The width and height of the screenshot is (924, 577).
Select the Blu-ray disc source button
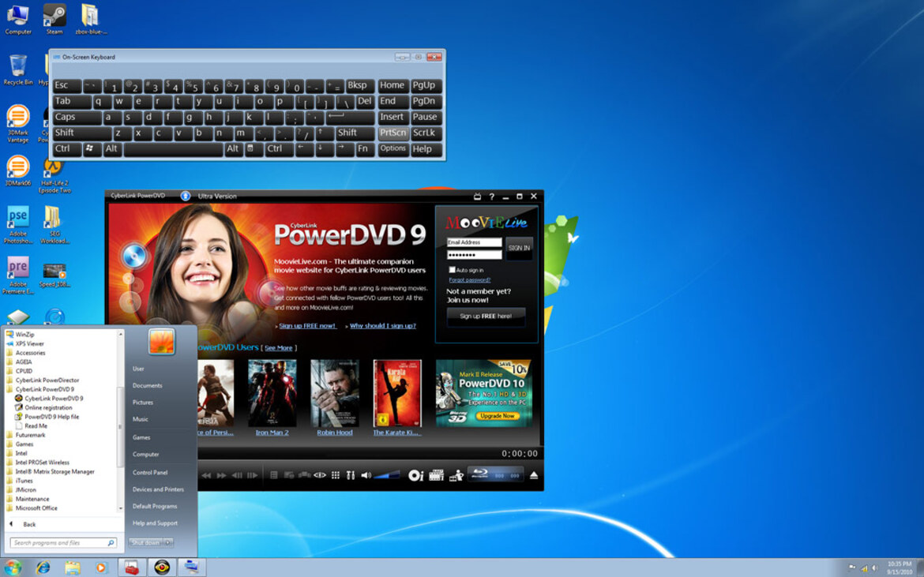(495, 474)
